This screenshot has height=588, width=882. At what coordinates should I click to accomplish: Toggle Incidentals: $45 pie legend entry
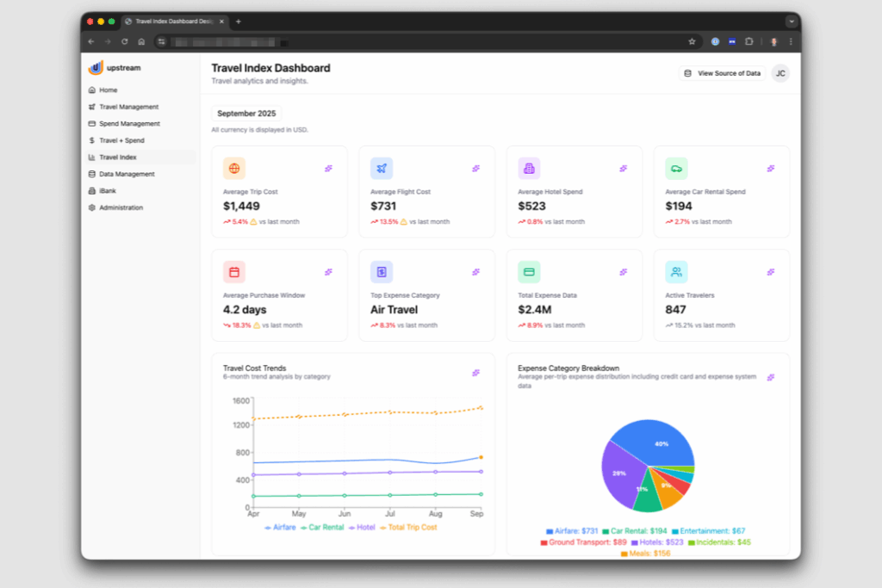(x=719, y=542)
